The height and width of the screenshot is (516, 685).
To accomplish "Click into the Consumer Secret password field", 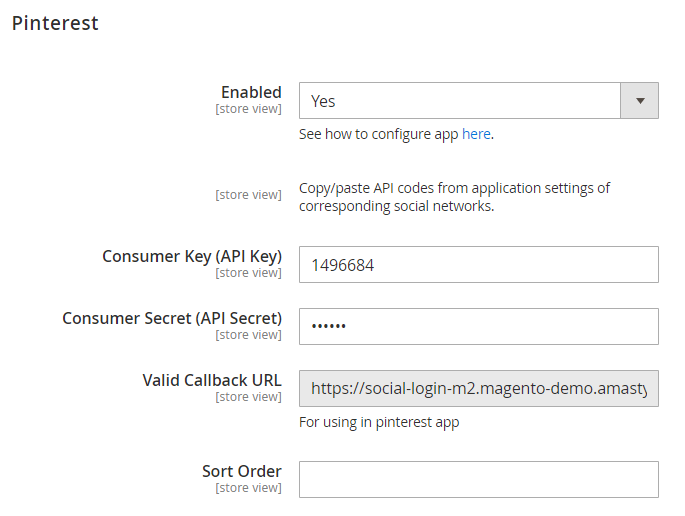I will pos(479,327).
